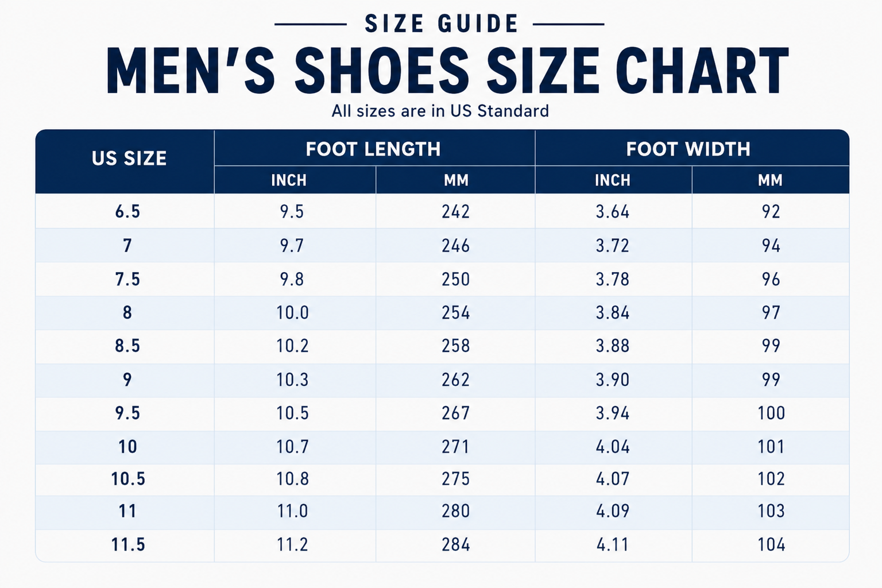Screen dimensions: 882x588
Task: Click the 10.0 inch foot length value
Action: [293, 312]
